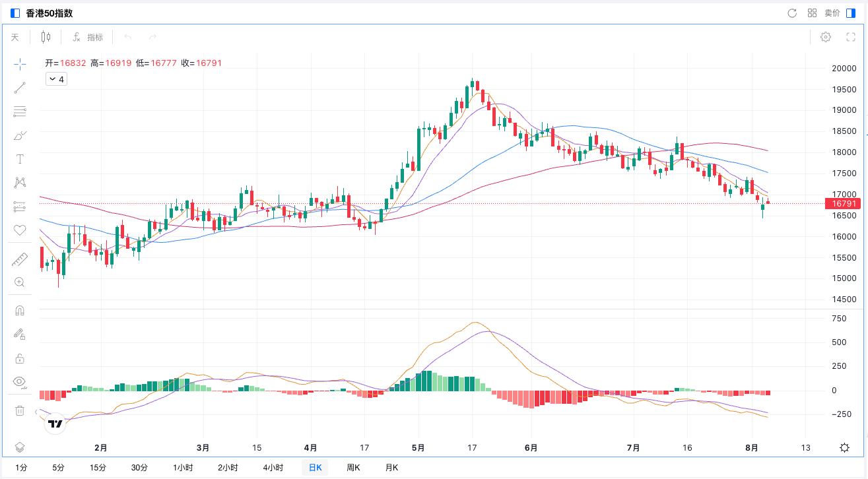Activate the zoom-in magnifier tool
This screenshot has height=479, width=868.
pyautogui.click(x=20, y=283)
